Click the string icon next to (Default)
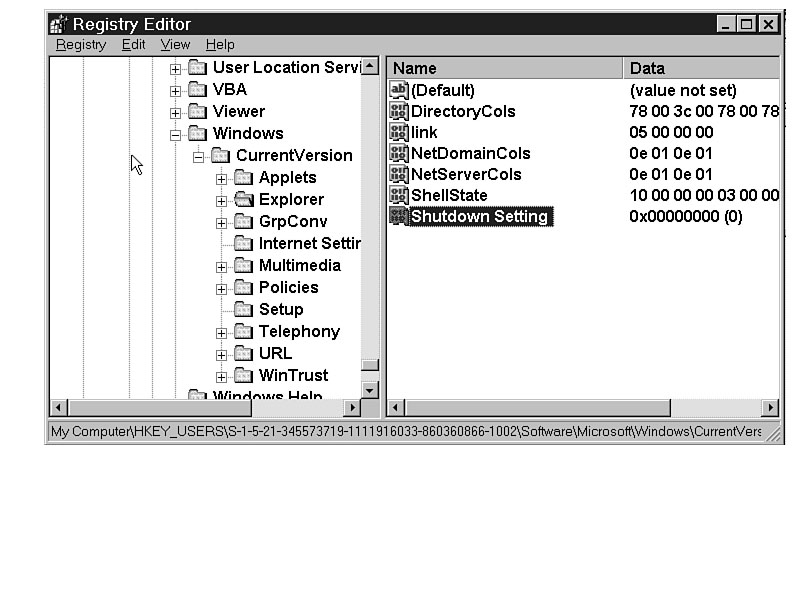This screenshot has height=600, width=800. (399, 91)
